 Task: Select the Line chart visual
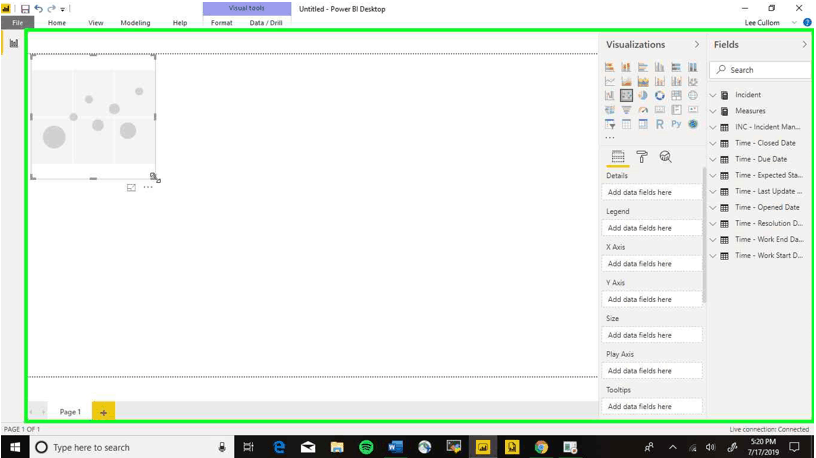[609, 81]
